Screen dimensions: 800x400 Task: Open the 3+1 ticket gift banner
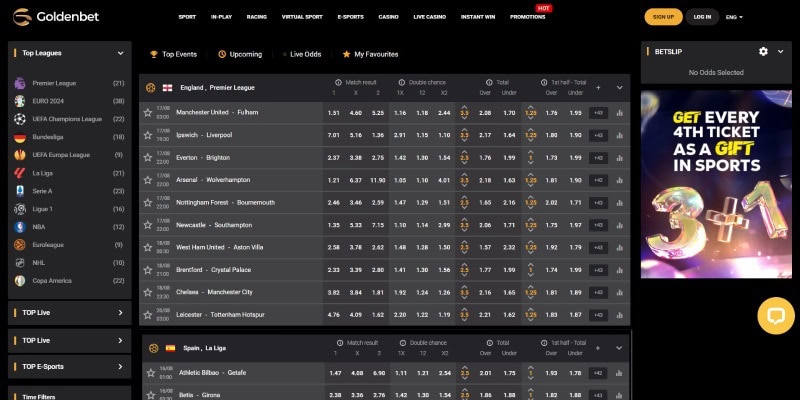coord(716,184)
